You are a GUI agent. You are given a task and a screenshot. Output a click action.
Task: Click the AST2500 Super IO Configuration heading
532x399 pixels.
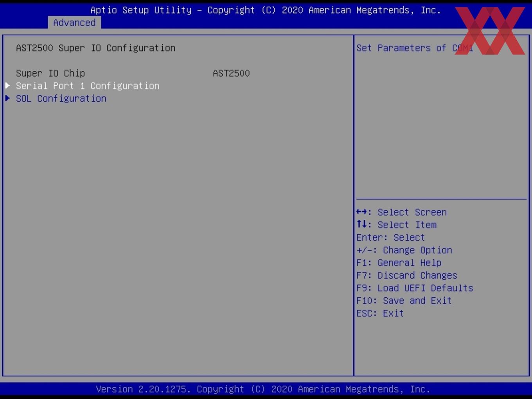[x=96, y=48]
